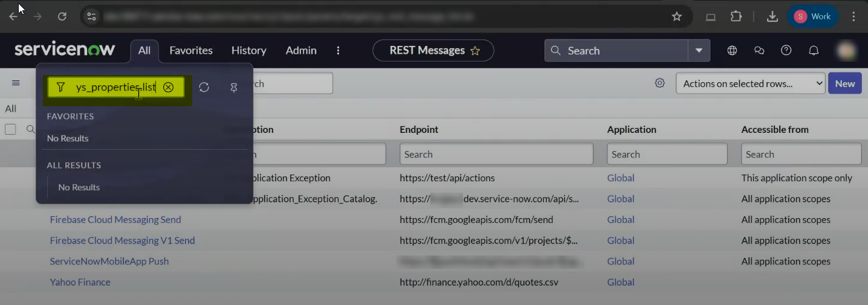Expand the global search dropdown arrow
Image resolution: width=868 pixels, height=305 pixels.
click(699, 51)
